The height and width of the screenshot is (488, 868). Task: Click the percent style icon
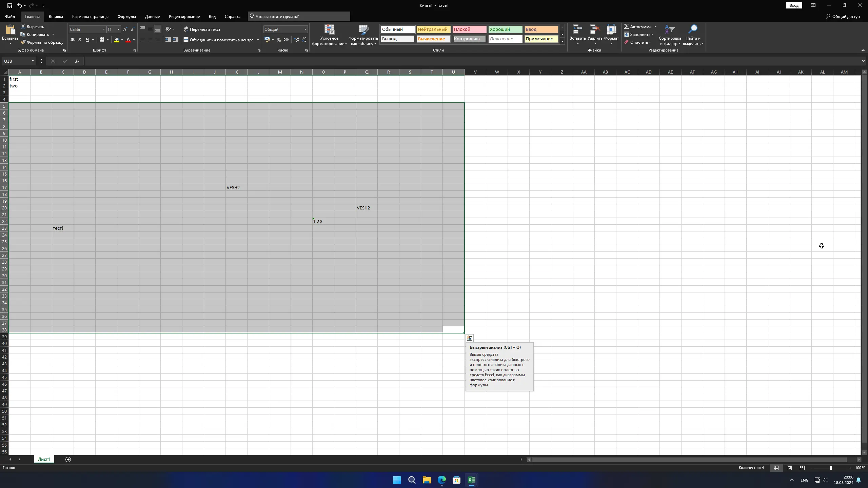click(279, 40)
